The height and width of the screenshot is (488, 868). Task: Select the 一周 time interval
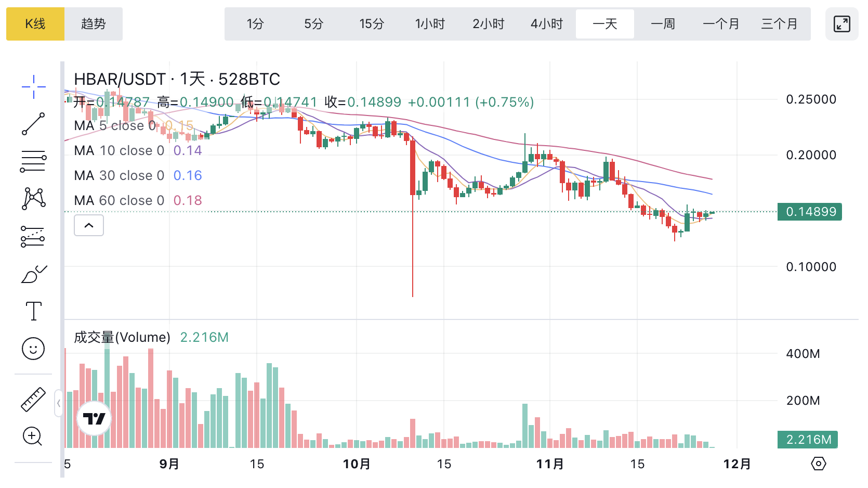click(663, 24)
